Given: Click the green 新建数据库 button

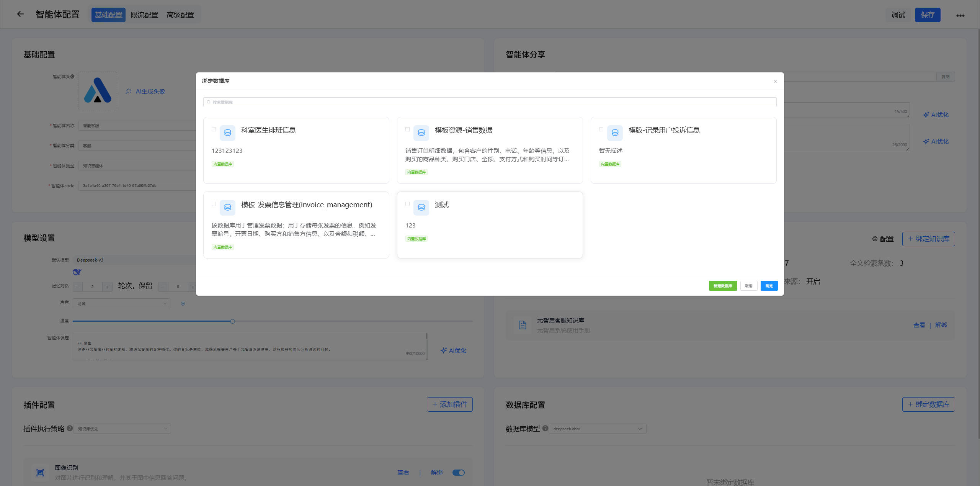Looking at the screenshot, I should click(722, 286).
